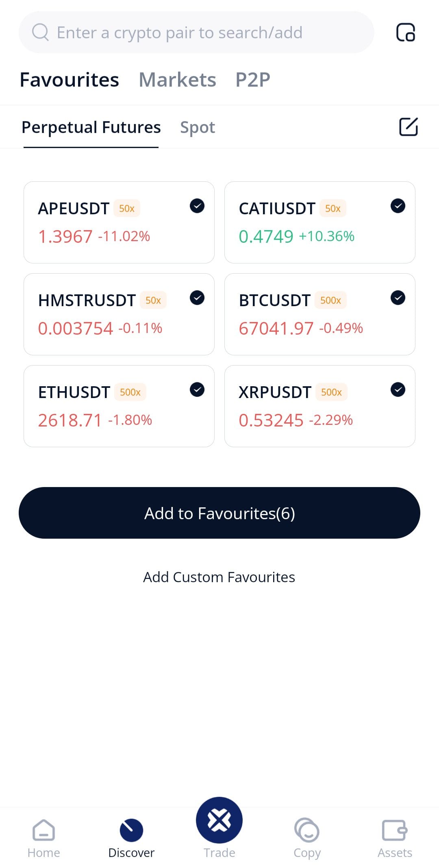The width and height of the screenshot is (439, 868).
Task: Click Add to Favourites(6) button
Action: [x=219, y=513]
